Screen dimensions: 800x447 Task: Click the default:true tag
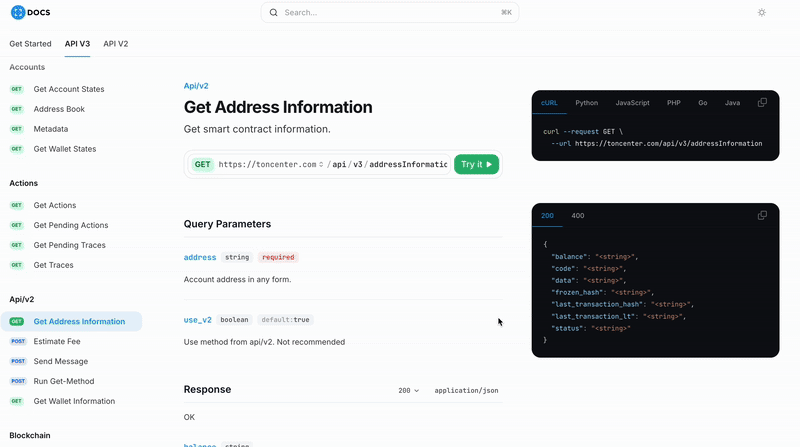(285, 319)
